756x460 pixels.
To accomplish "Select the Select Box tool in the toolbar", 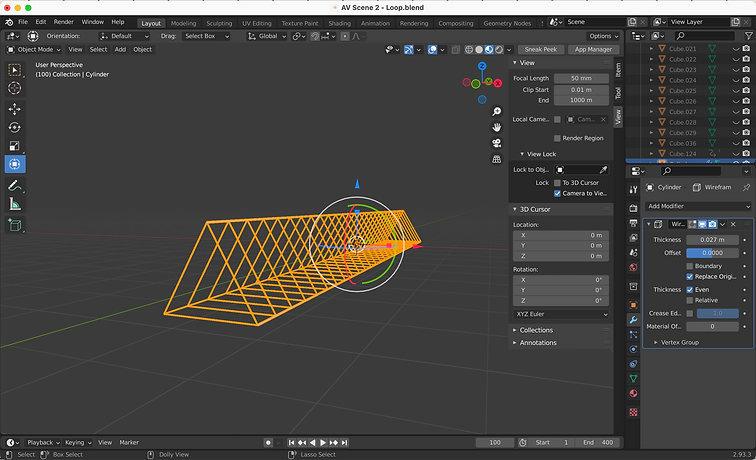I will coord(15,70).
